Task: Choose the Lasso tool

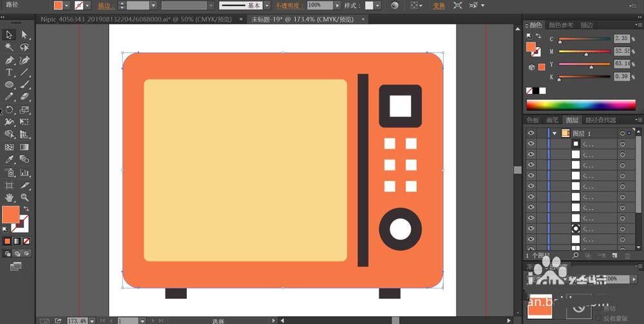Action: point(24,47)
